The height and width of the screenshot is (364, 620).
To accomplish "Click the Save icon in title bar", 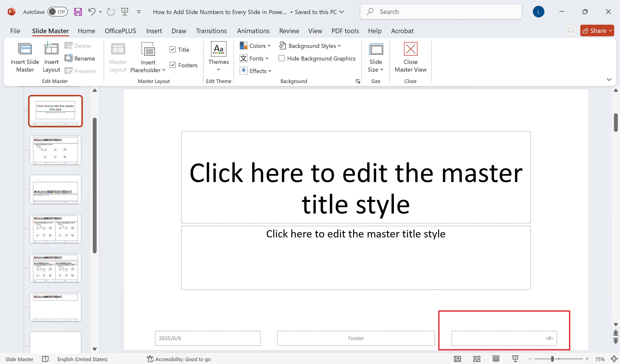I will (x=78, y=12).
